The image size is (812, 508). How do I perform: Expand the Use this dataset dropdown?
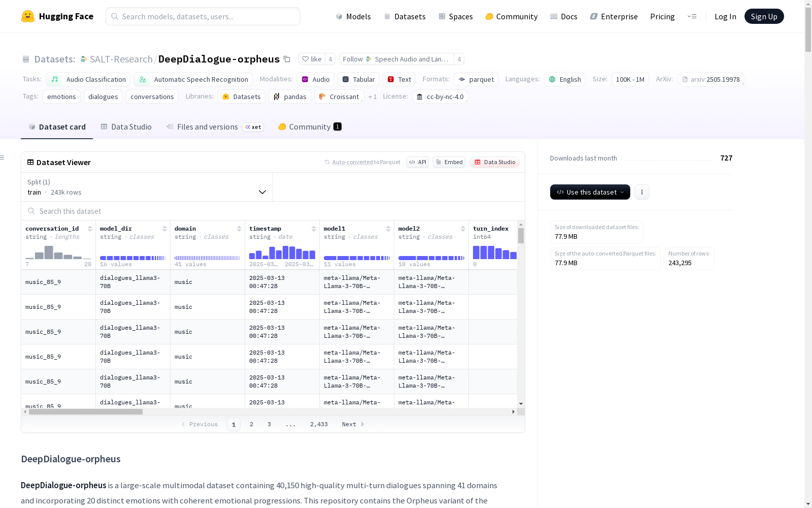coord(590,192)
